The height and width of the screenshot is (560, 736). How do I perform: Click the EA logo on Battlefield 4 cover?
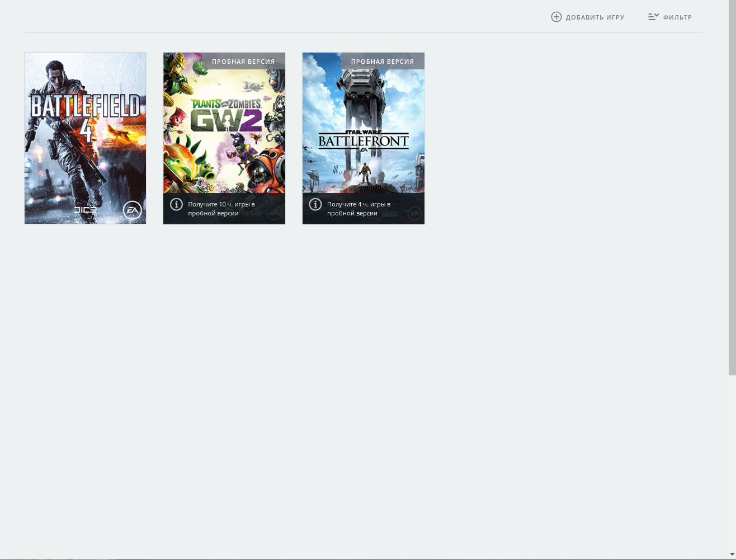[x=131, y=210]
